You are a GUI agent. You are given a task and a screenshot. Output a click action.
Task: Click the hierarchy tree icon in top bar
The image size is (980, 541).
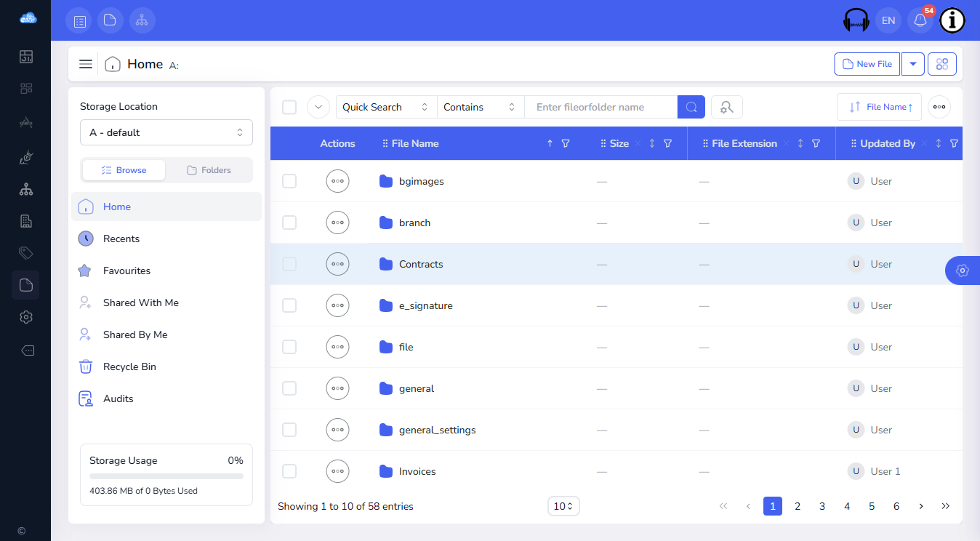[x=142, y=20]
